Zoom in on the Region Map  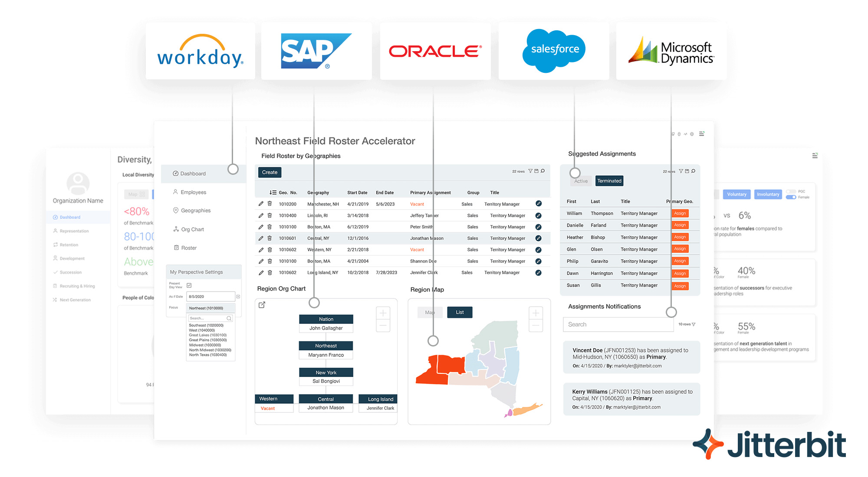pos(536,313)
